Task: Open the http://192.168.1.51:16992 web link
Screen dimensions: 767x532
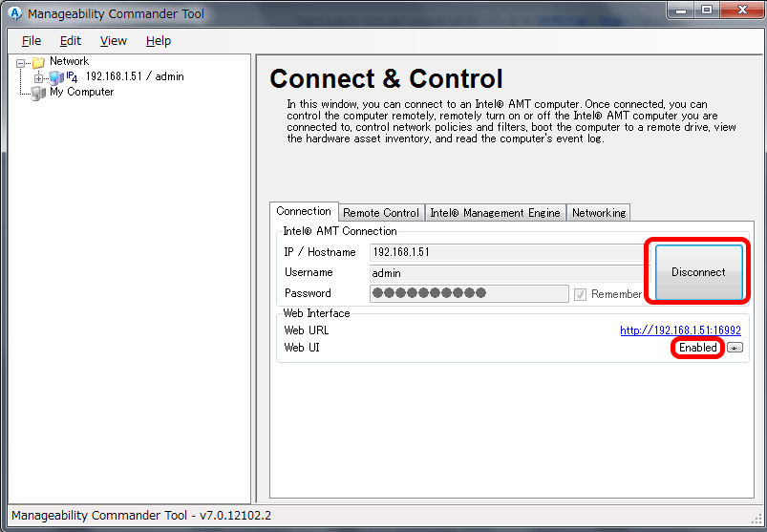Action: (x=680, y=330)
